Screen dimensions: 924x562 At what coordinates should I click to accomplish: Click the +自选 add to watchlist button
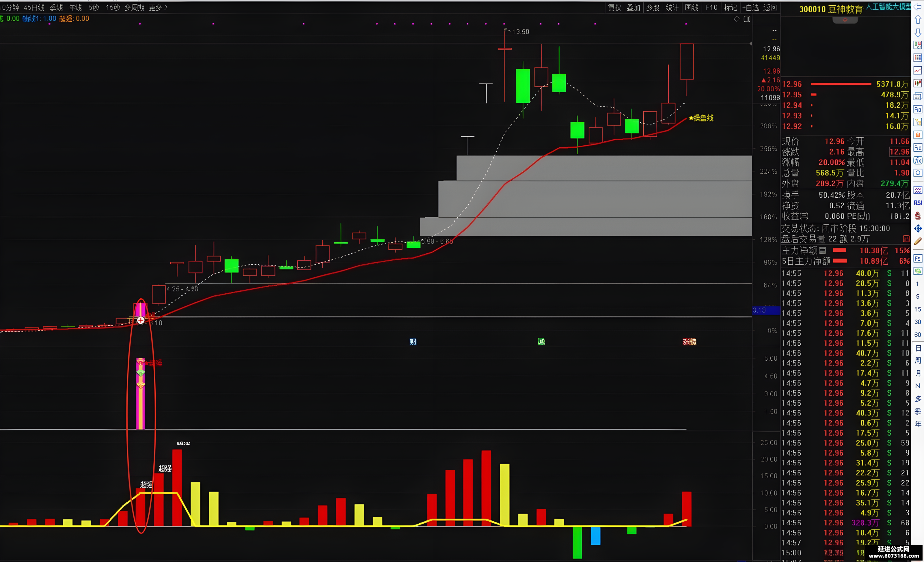(750, 8)
